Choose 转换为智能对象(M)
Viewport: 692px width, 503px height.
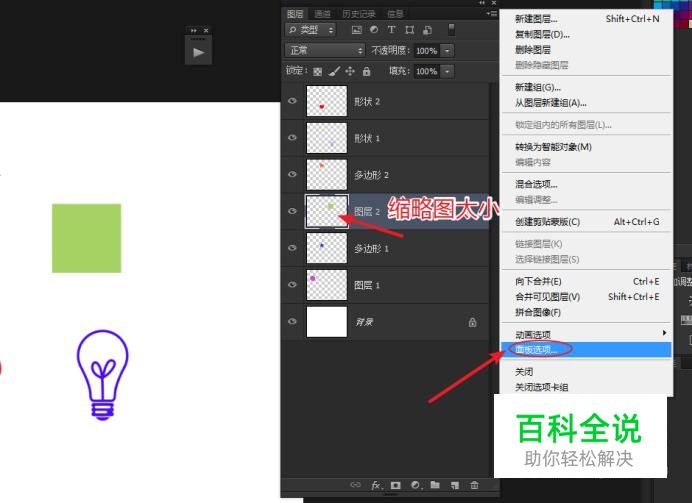click(586, 147)
